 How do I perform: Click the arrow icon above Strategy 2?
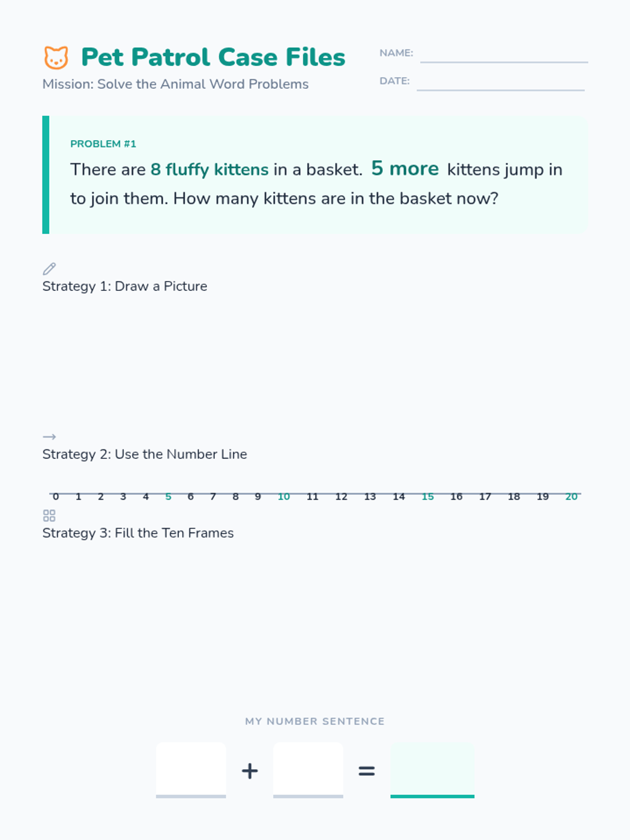(x=49, y=437)
